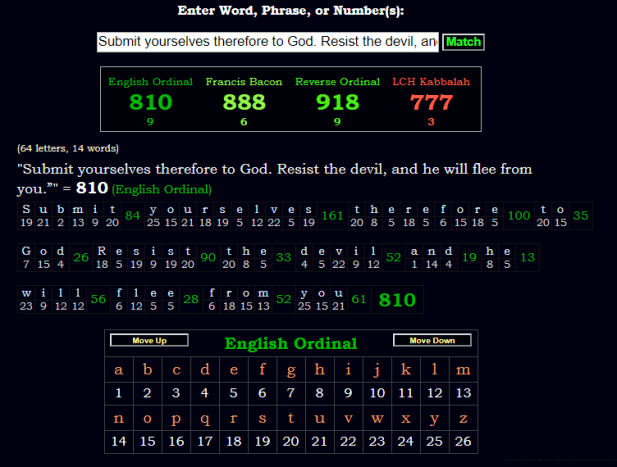The height and width of the screenshot is (467, 617).
Task: Select letter 'a' in the cipher chart
Action: (x=119, y=370)
